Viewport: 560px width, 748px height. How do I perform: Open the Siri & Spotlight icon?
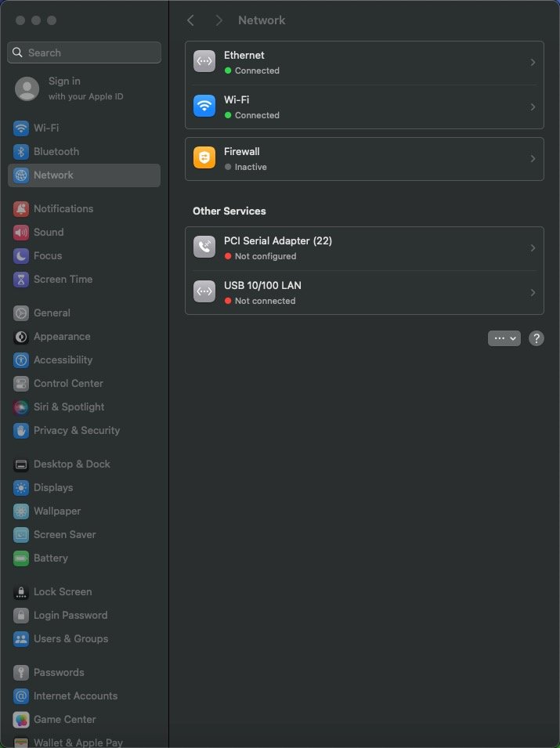coord(21,407)
